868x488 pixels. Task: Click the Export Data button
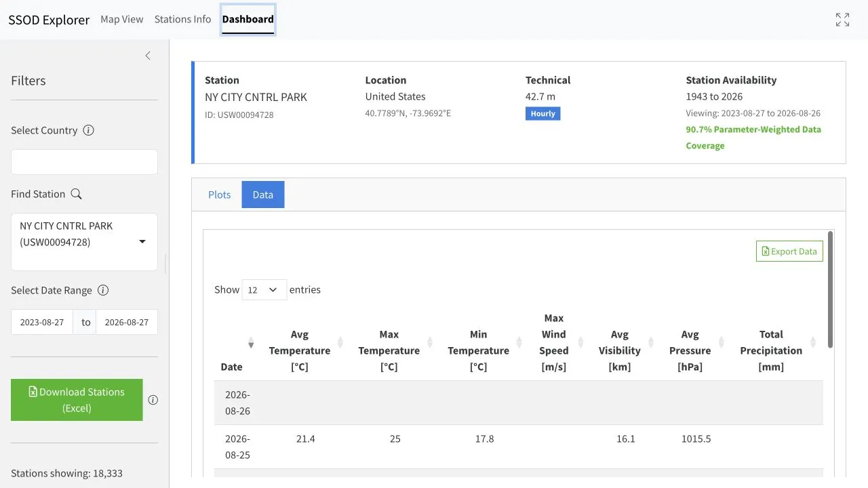coord(789,251)
